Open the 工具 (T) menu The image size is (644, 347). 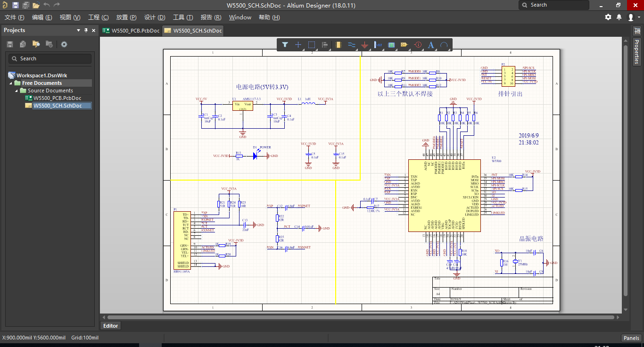183,17
